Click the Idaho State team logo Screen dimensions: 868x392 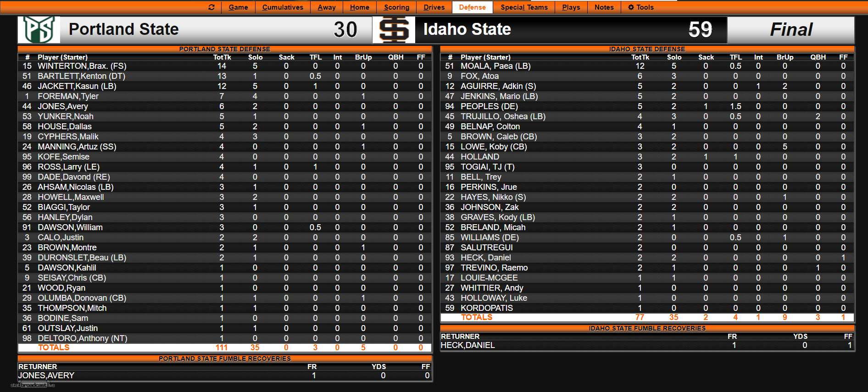pyautogui.click(x=394, y=30)
